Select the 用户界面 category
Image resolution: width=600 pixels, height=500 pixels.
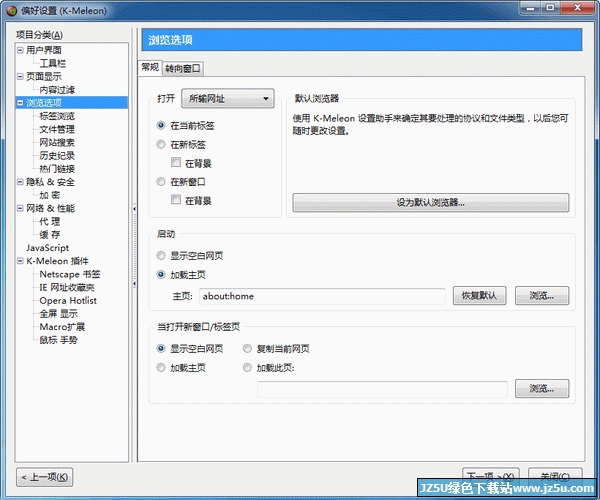click(x=44, y=50)
